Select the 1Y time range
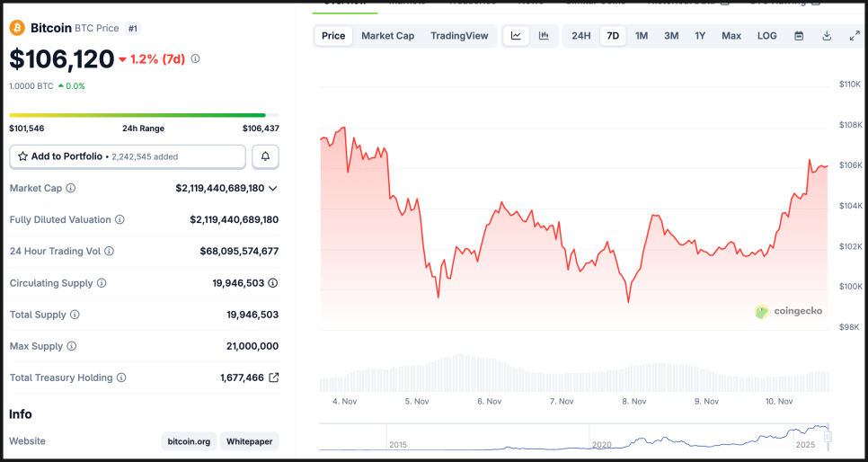The height and width of the screenshot is (462, 868). pyautogui.click(x=700, y=36)
